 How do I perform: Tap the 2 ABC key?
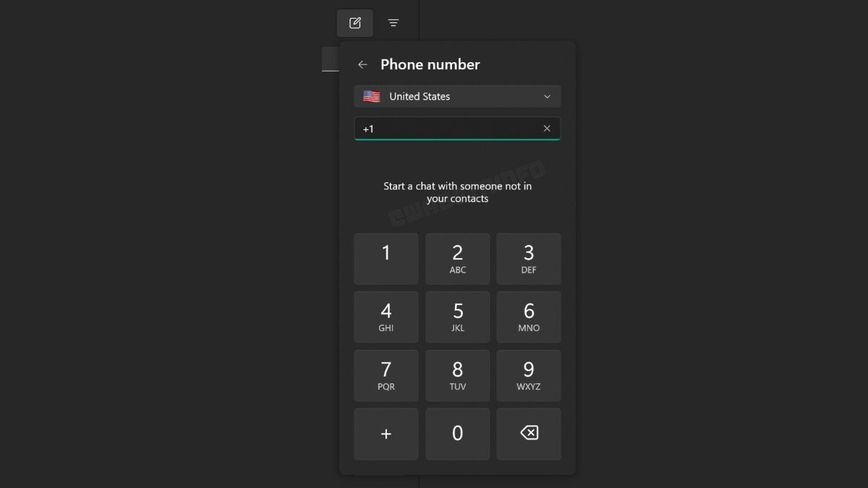[x=458, y=259]
